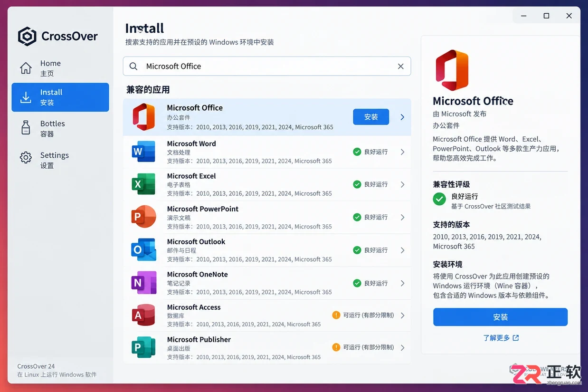Image resolution: width=588 pixels, height=392 pixels.
Task: Click the Microsoft Word icon
Action: click(143, 152)
